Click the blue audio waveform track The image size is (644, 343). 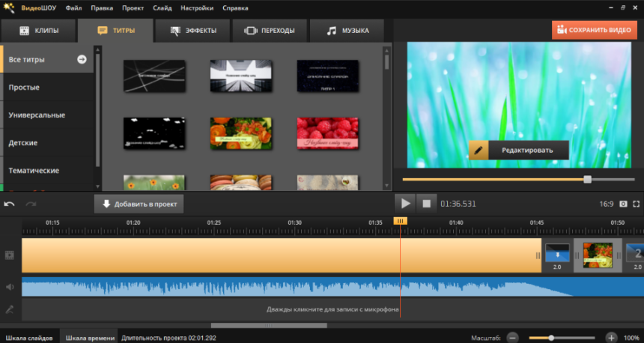click(x=332, y=287)
